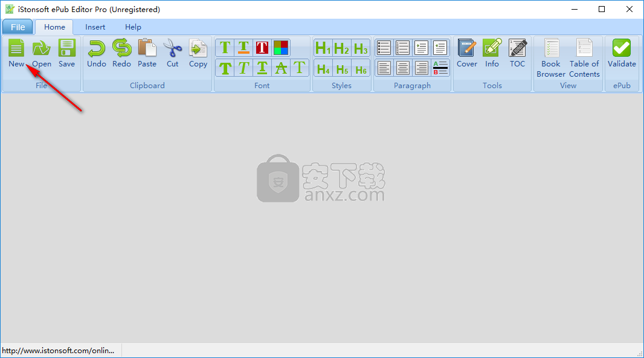Align paragraph text to the left
644x358 pixels.
point(384,68)
